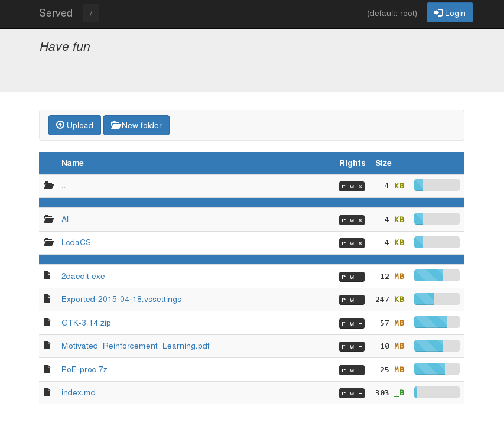Click the Name column header
The width and height of the screenshot is (504, 426).
tap(73, 163)
